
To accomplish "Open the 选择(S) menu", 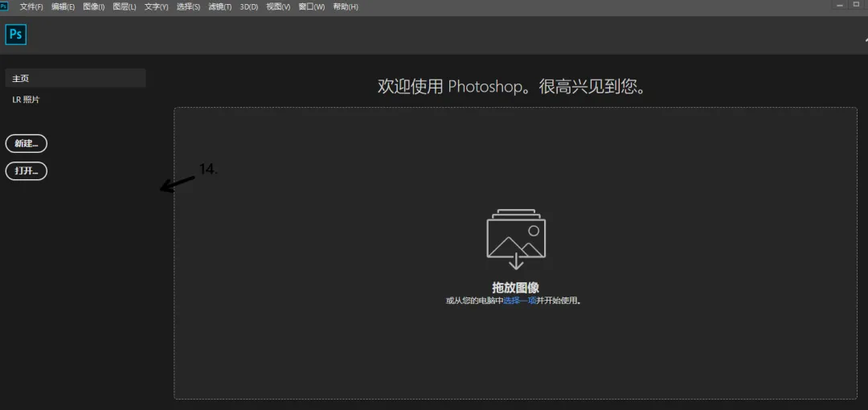I will (x=188, y=6).
